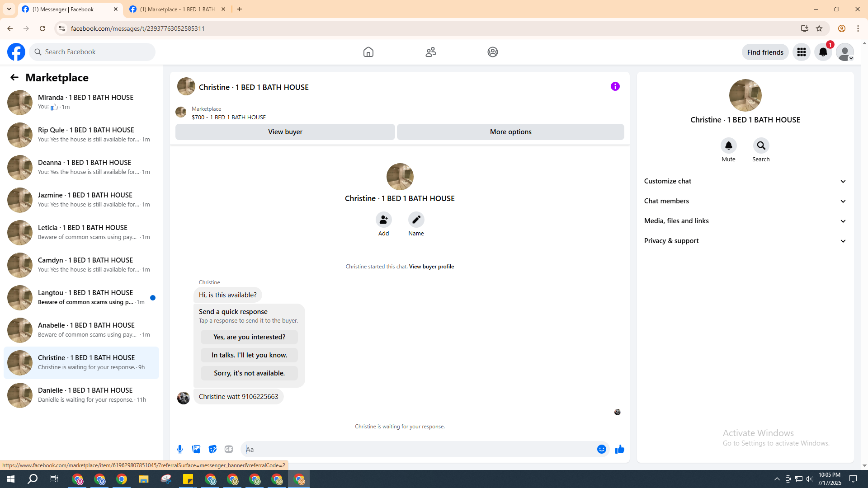
Task: Open the Groups icon in top navigation
Action: [493, 52]
